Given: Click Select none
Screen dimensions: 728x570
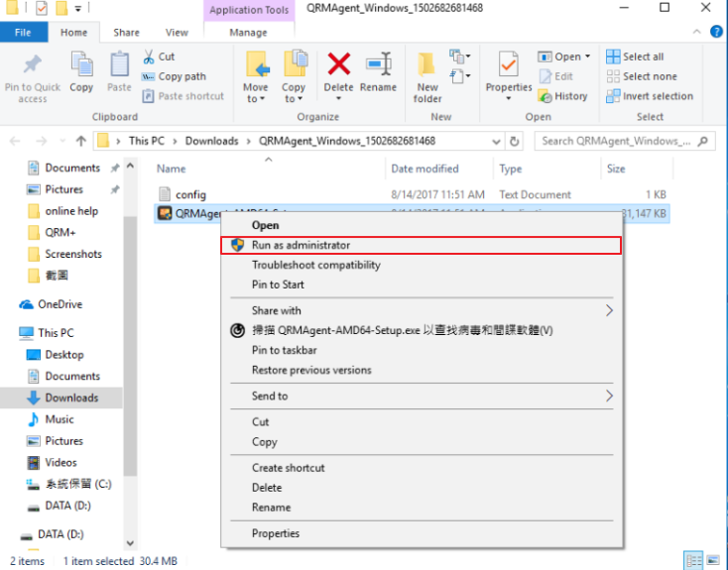Looking at the screenshot, I should (x=642, y=76).
